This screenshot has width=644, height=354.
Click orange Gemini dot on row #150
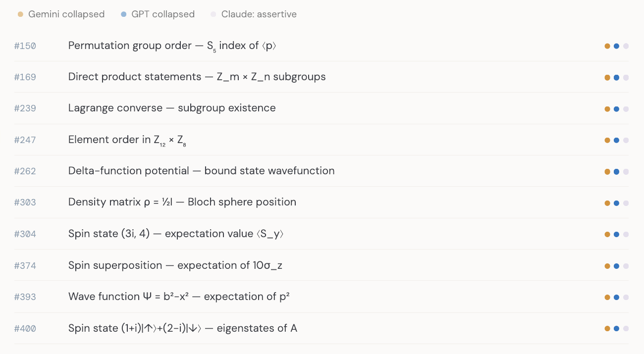point(607,46)
